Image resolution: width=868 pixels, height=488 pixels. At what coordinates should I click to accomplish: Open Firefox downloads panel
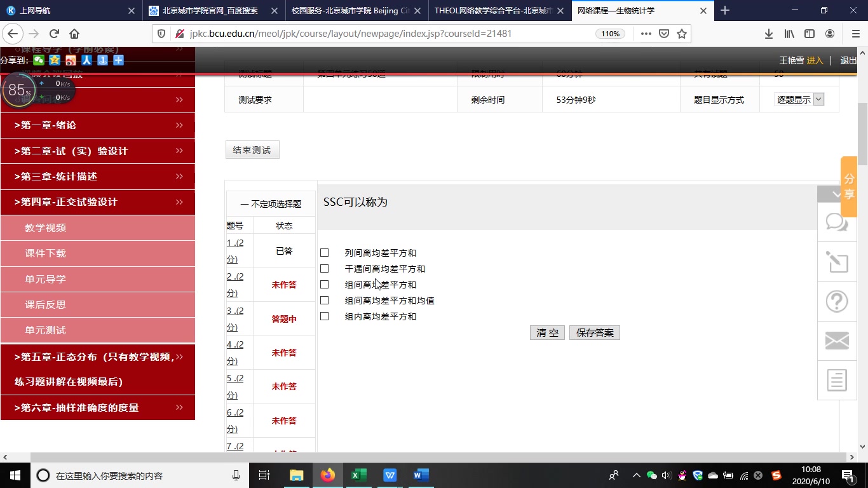[x=768, y=34]
